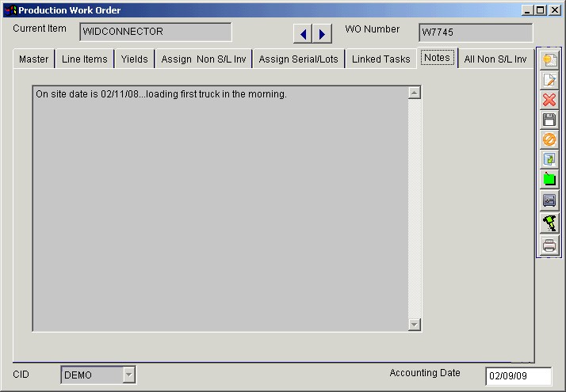Screen dimensions: 566x392
Task: Click the Edit pencil icon
Action: point(549,80)
